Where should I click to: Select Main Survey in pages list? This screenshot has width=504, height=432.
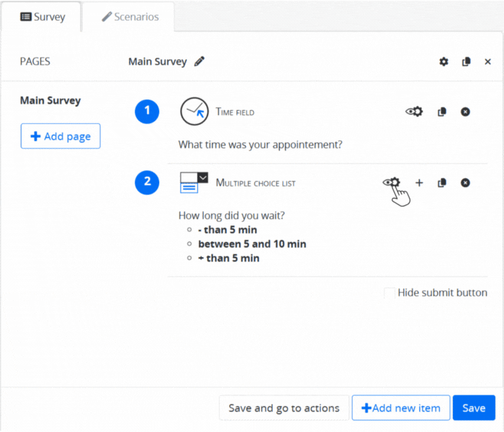click(x=50, y=101)
